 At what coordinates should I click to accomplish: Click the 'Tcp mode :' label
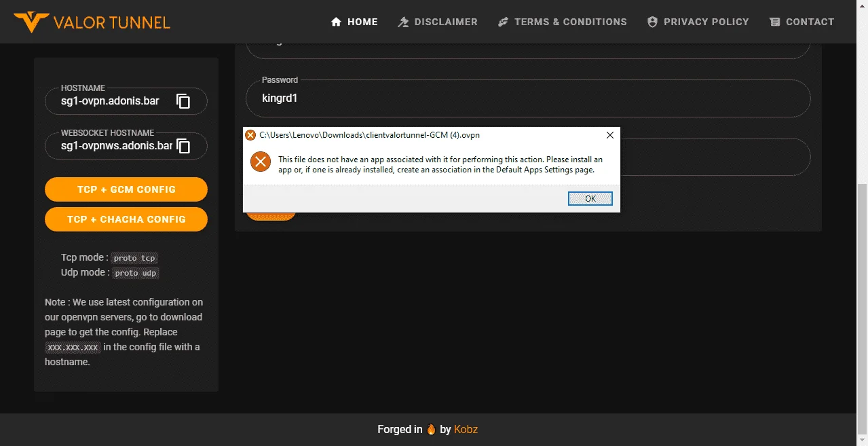(x=84, y=257)
